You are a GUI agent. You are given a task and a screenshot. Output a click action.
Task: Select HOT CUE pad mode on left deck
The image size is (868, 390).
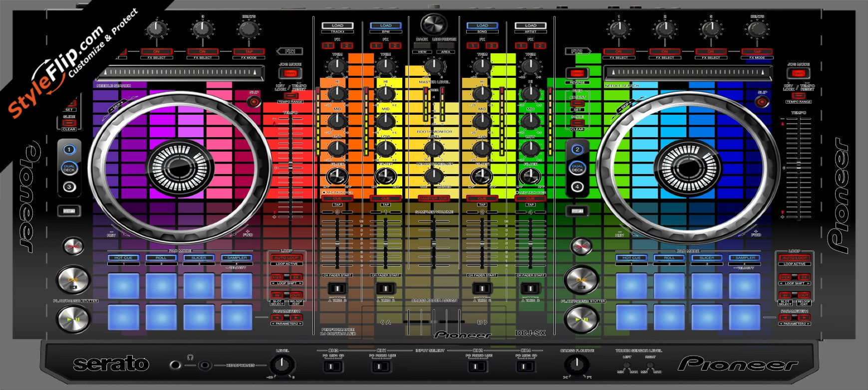123,258
